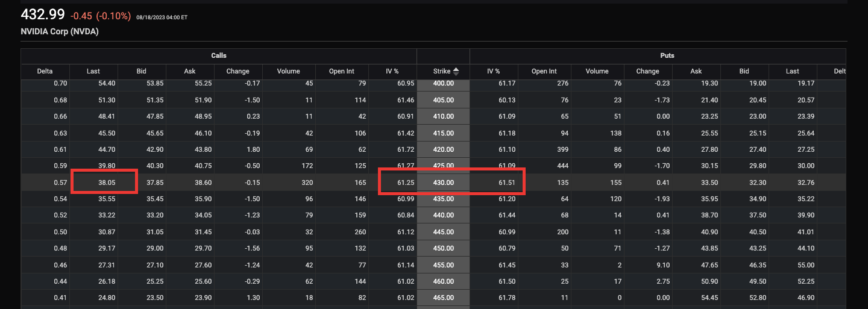Image resolution: width=868 pixels, height=309 pixels.
Task: Click the Calls Bid value 53.85
Action: (156, 83)
